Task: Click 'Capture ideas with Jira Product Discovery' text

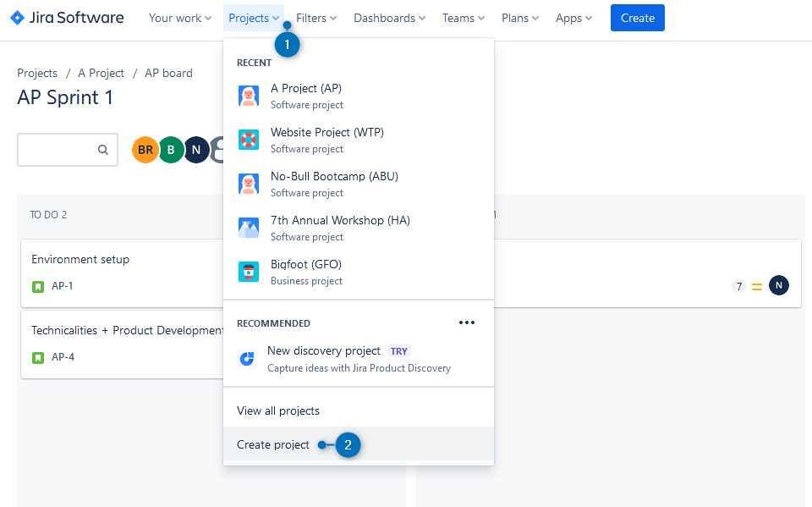Action: coord(359,368)
